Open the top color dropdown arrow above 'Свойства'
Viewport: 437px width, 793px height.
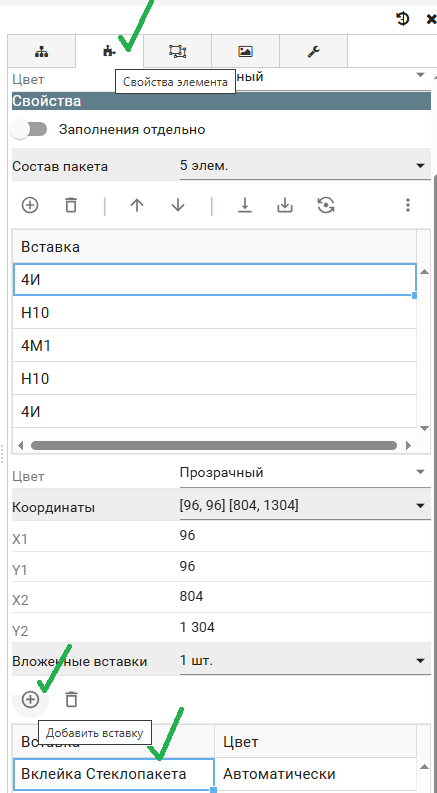[419, 76]
